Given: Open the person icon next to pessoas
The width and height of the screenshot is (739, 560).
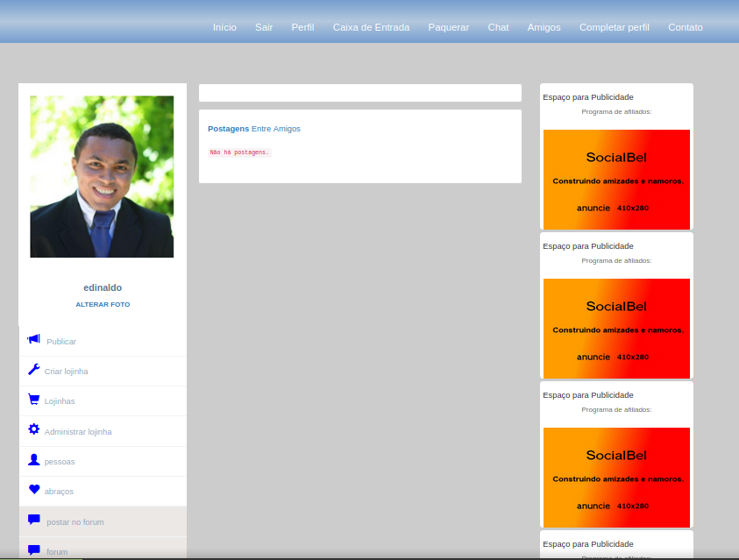Looking at the screenshot, I should [x=34, y=459].
